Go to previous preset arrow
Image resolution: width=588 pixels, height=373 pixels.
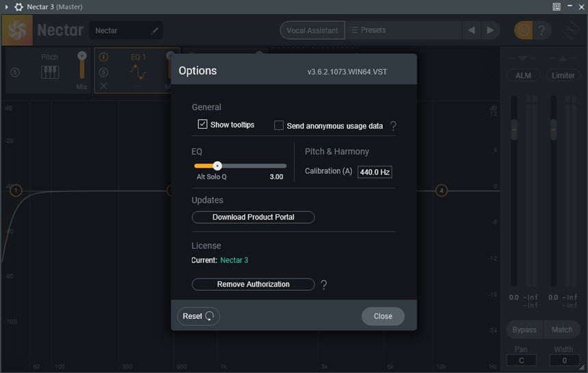(x=472, y=30)
